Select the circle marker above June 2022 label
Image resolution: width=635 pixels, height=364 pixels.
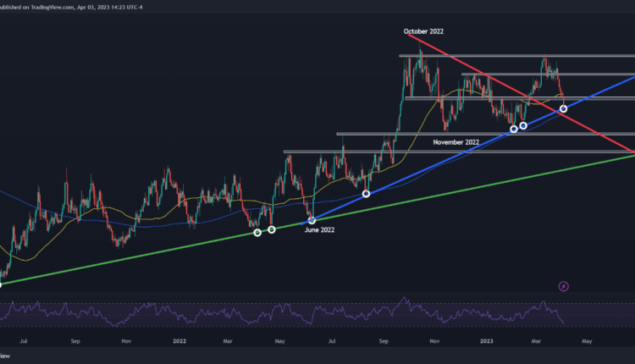[312, 220]
